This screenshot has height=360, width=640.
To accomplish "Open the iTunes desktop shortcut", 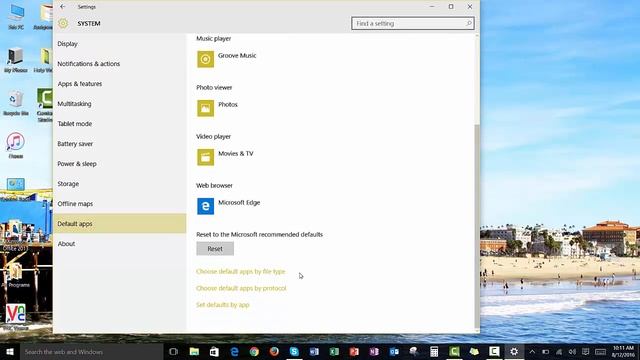I will coord(16,145).
